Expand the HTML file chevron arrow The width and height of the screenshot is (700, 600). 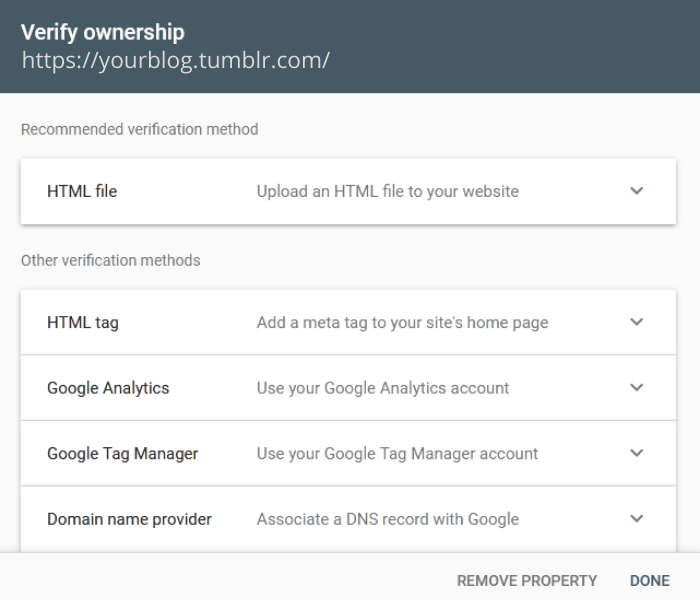(x=637, y=191)
